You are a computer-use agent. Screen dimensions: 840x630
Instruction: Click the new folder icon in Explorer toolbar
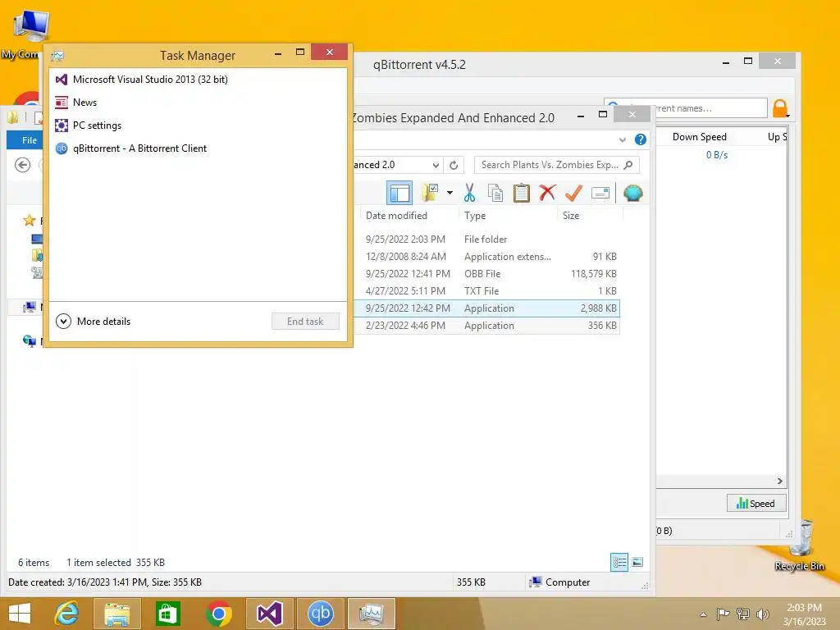430,193
